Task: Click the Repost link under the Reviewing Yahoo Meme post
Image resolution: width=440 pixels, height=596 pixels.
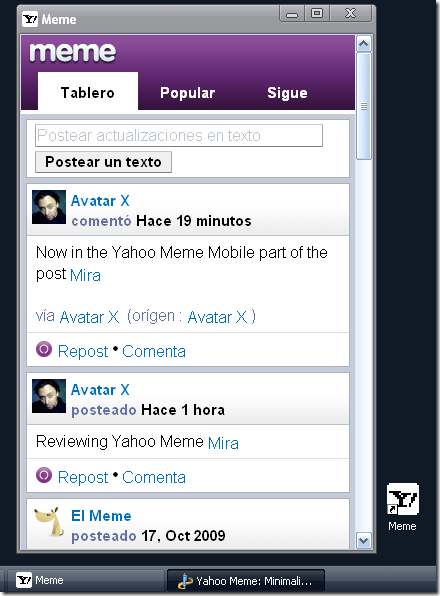Action: (83, 477)
